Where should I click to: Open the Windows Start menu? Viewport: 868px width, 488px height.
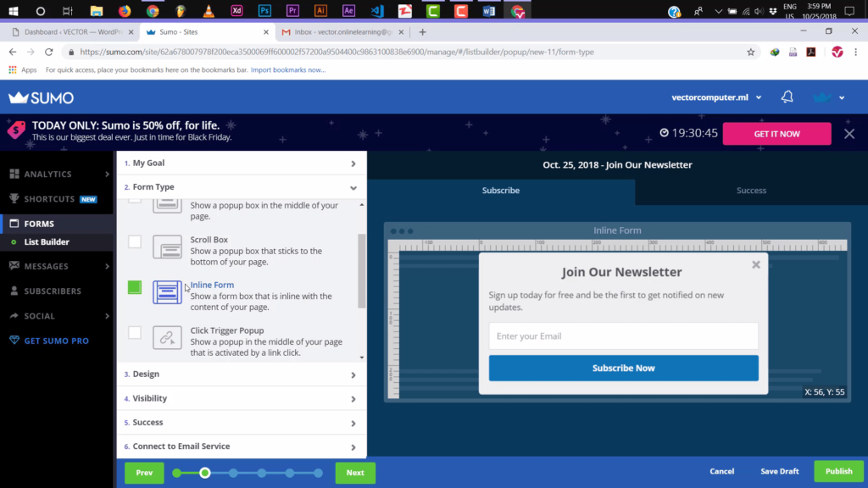(x=13, y=10)
